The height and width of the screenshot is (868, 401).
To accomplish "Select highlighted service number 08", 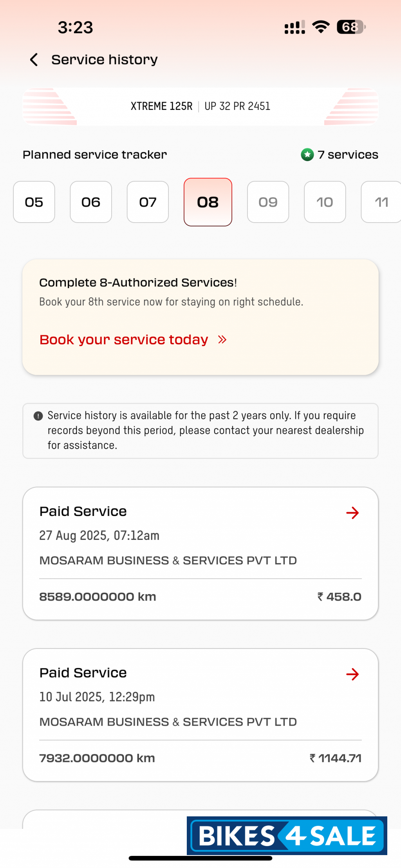I will [208, 202].
